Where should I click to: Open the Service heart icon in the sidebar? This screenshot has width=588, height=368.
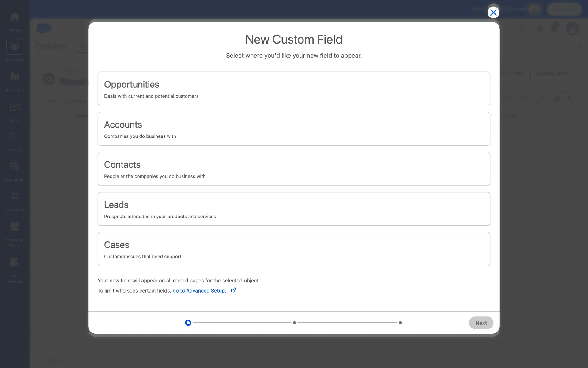click(x=15, y=136)
